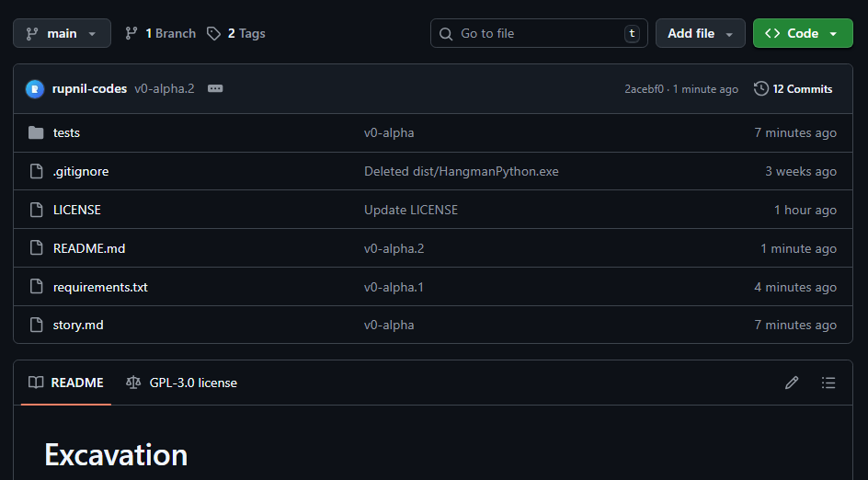Expand the Add file dropdown
The image size is (868, 480).
point(700,33)
